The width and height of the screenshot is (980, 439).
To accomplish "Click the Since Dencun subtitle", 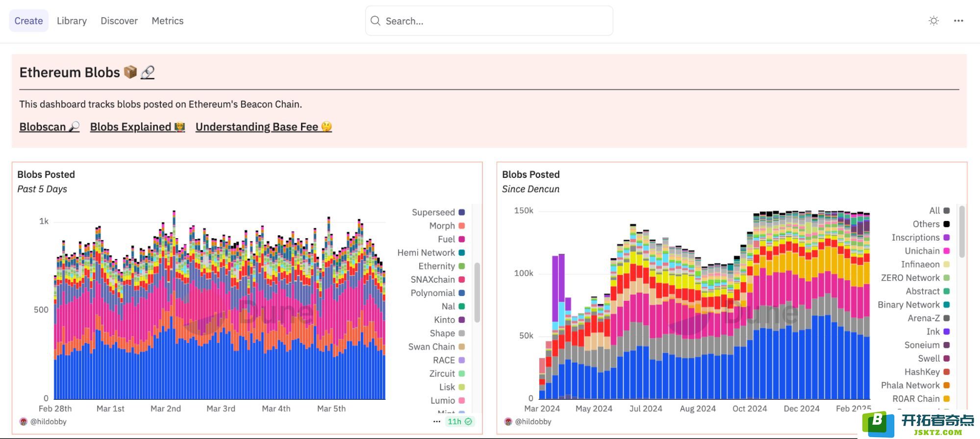I will click(x=530, y=189).
